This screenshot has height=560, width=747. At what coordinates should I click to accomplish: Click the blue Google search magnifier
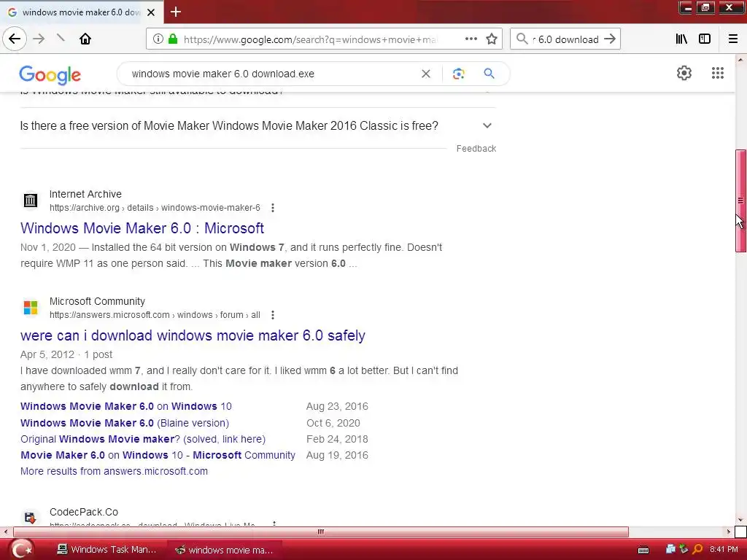click(489, 74)
